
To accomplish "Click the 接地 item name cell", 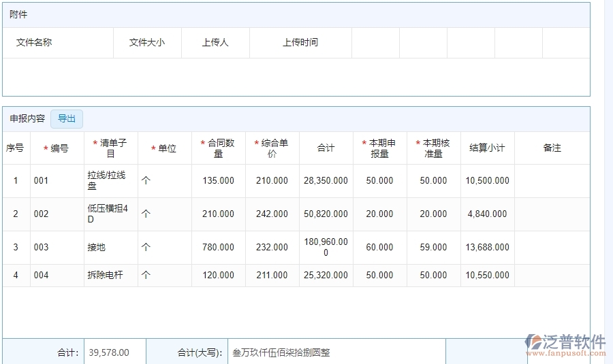I will click(111, 248).
